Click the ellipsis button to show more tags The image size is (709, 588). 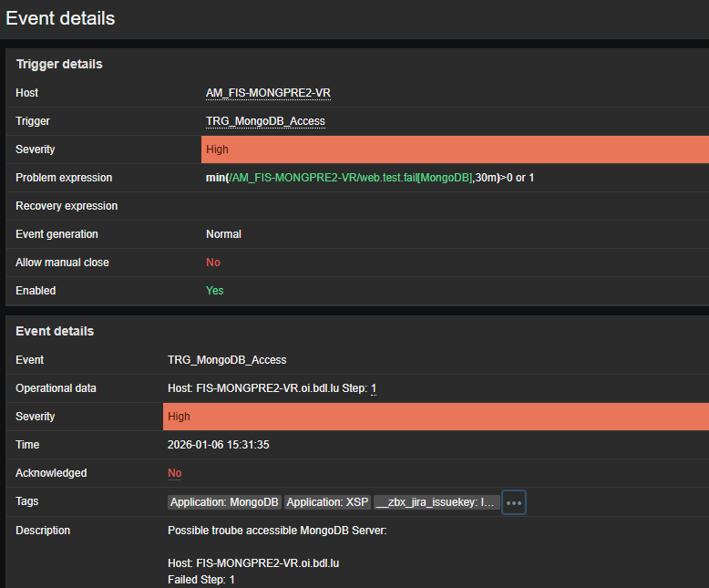click(514, 502)
